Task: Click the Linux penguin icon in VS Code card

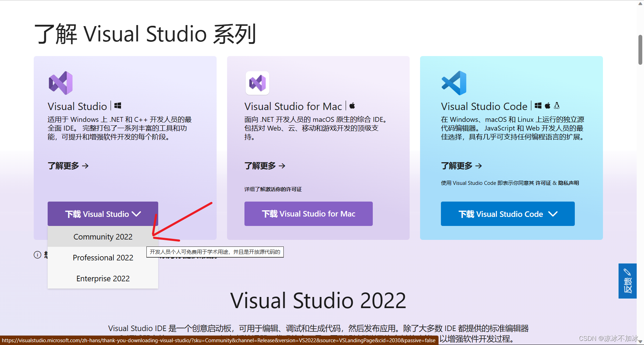Action: pyautogui.click(x=557, y=105)
